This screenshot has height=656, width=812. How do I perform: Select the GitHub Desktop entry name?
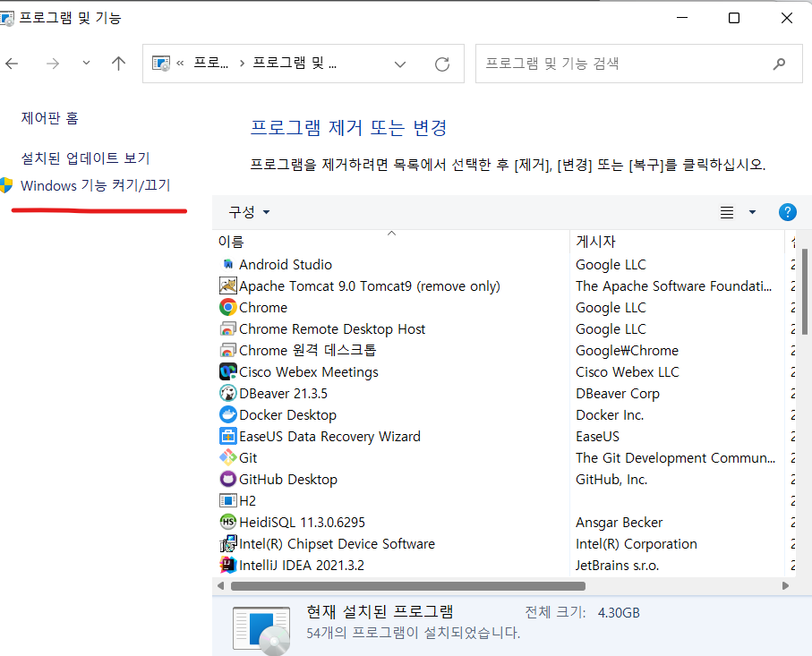click(288, 480)
